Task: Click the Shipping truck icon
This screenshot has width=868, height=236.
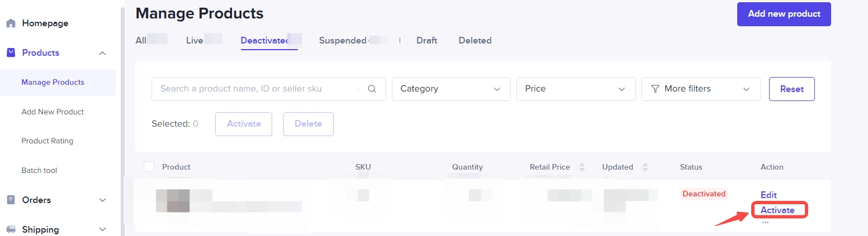Action: point(11,229)
